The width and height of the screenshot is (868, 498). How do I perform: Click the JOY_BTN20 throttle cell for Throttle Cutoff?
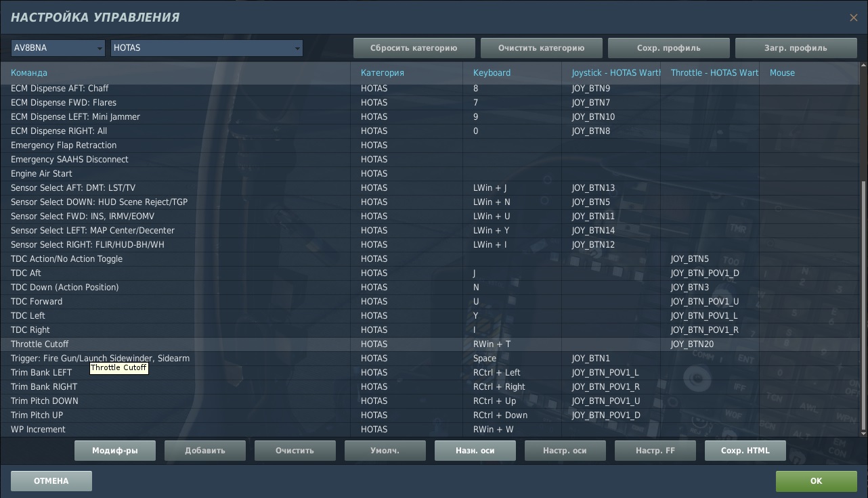pyautogui.click(x=710, y=344)
